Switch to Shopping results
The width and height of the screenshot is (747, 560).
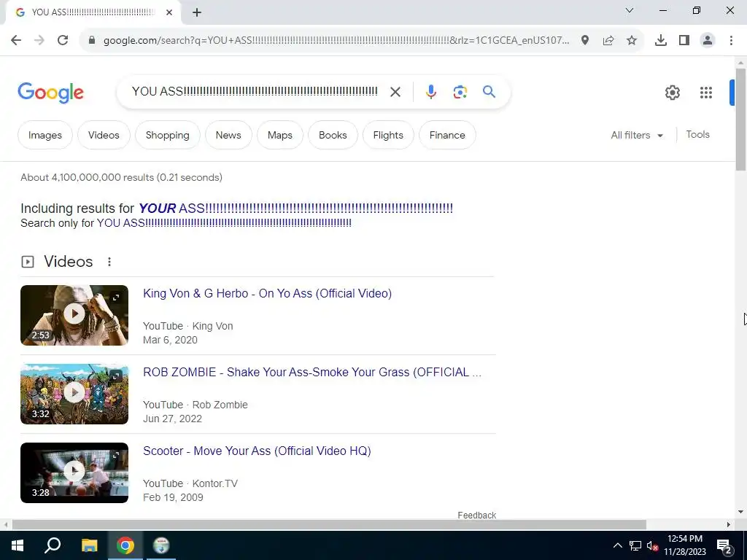tap(168, 135)
